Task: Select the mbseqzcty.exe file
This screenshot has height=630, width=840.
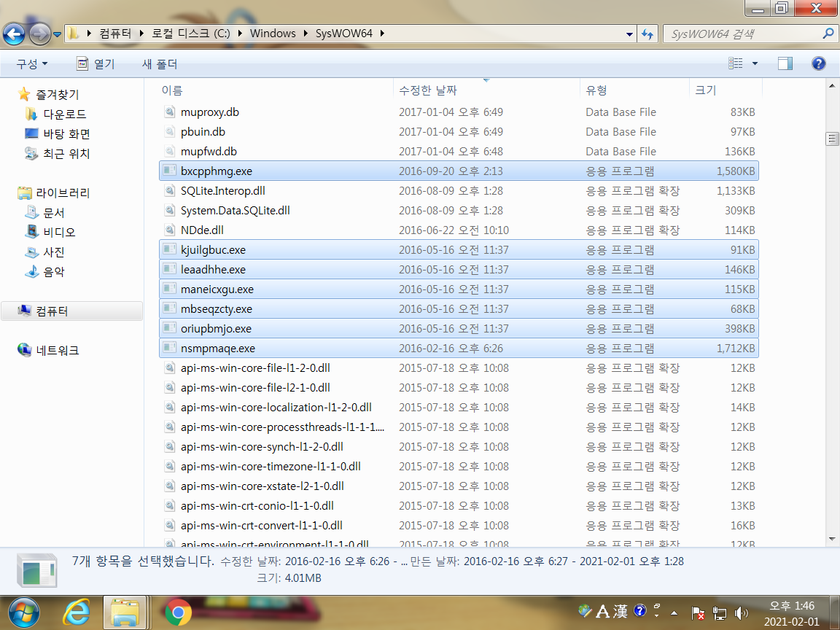Action: (217, 309)
